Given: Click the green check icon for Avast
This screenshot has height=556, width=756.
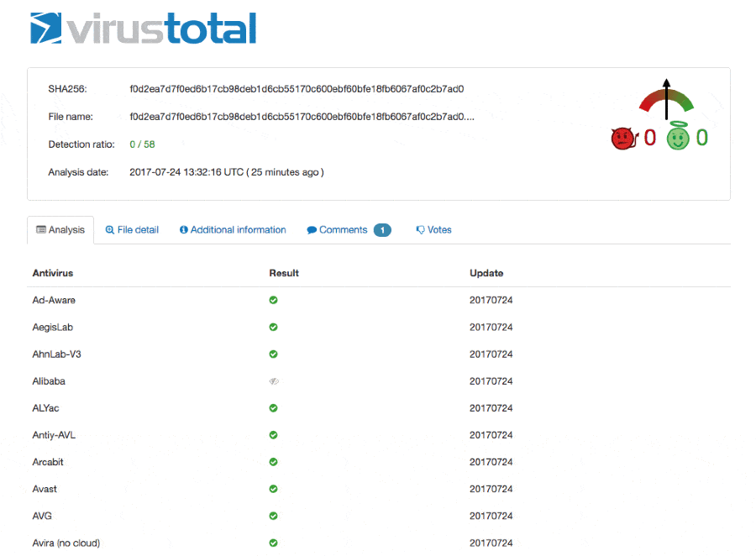Looking at the screenshot, I should 273,489.
